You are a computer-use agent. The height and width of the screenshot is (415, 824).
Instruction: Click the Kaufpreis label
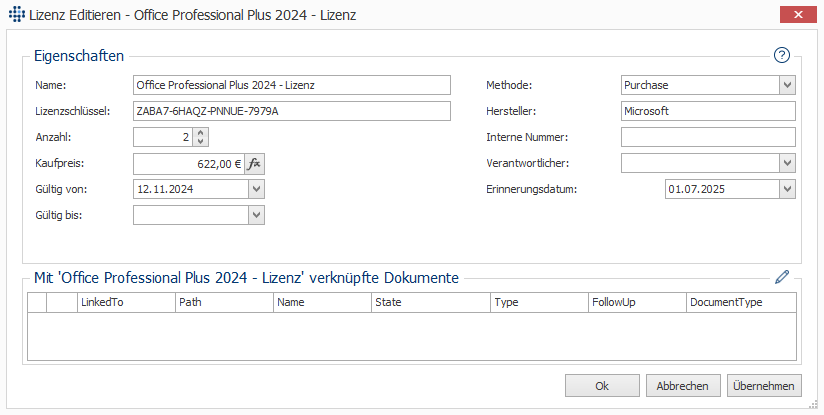click(x=59, y=163)
